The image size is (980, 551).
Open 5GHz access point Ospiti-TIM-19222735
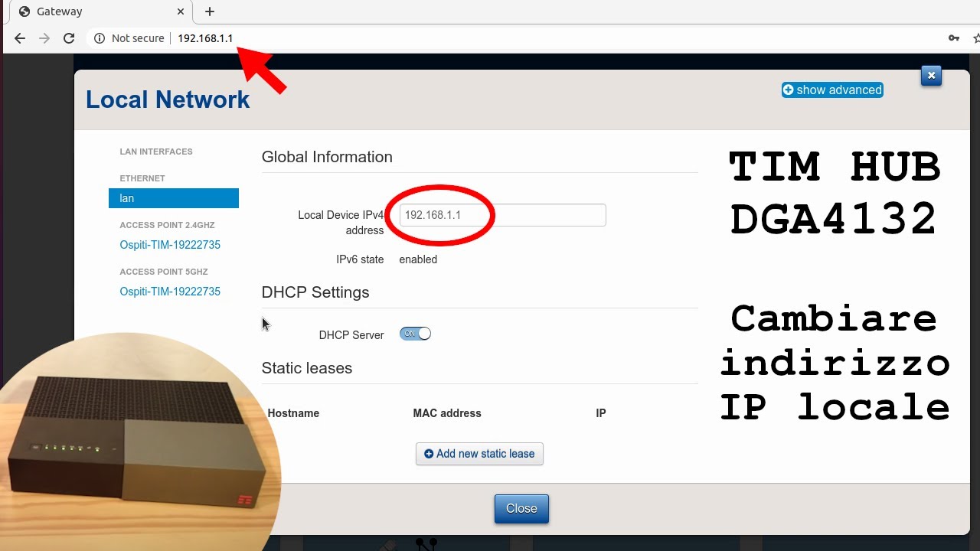coord(170,292)
